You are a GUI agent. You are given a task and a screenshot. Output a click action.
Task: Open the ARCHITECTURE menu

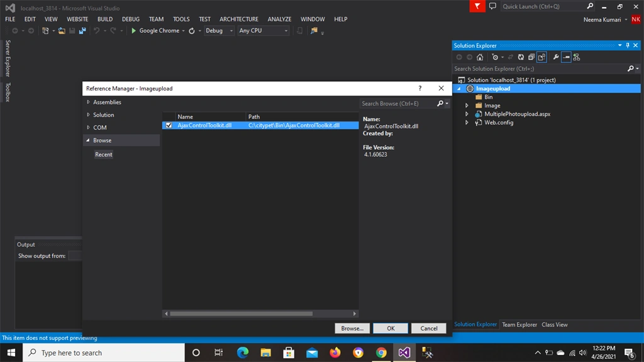[x=238, y=20]
